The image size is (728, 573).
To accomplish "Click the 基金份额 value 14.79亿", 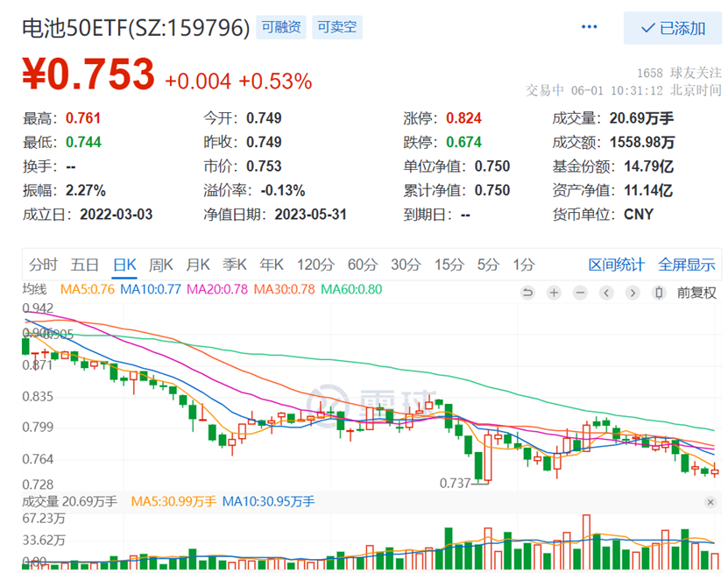I will click(648, 166).
